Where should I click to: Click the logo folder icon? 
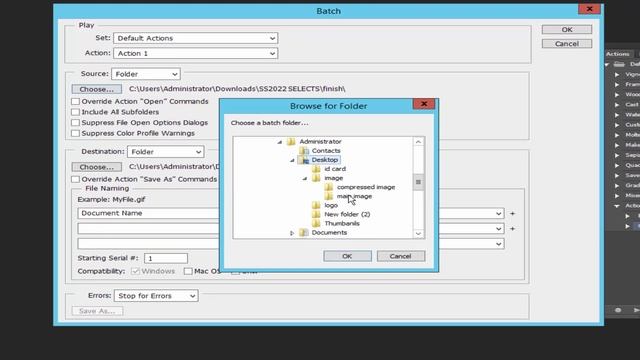(x=316, y=205)
